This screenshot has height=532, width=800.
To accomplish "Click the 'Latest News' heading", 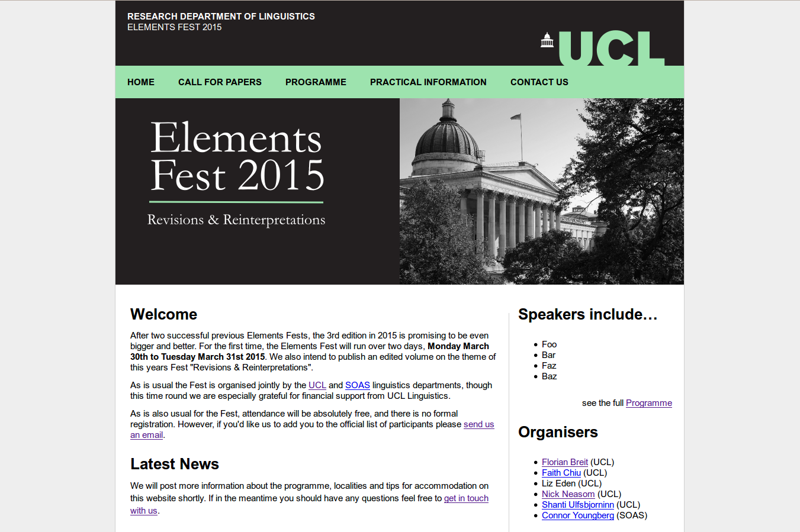I will click(175, 464).
